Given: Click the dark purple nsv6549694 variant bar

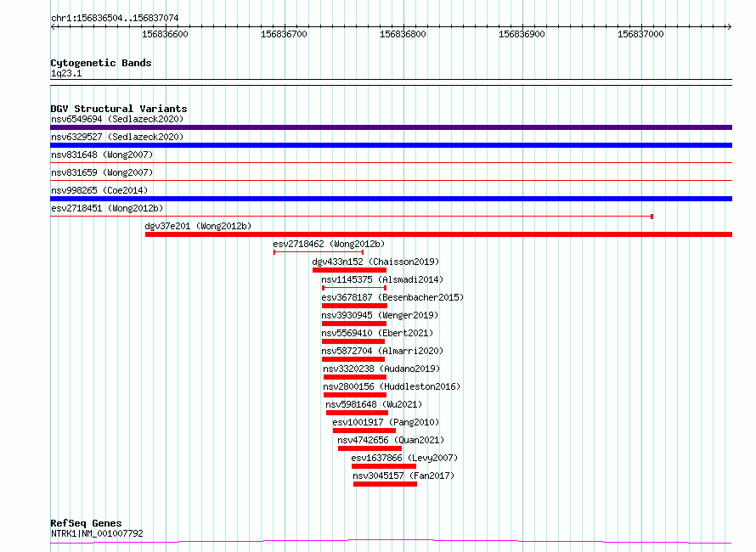Looking at the screenshot, I should (391, 127).
